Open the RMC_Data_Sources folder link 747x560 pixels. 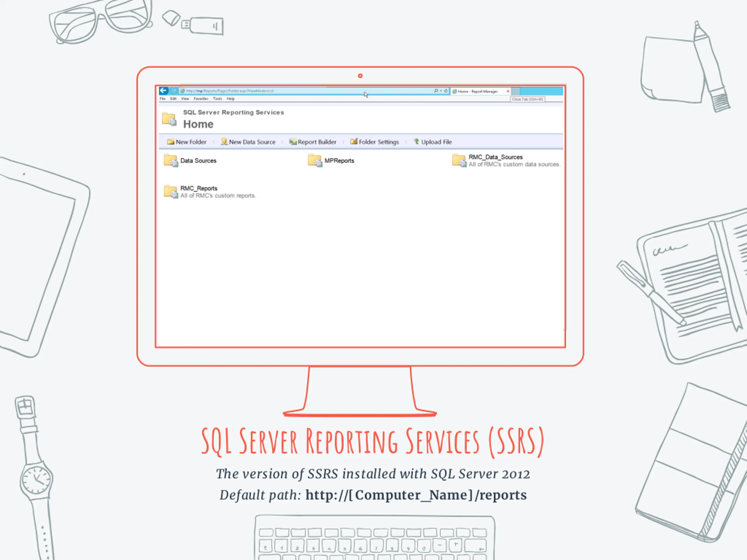(495, 157)
